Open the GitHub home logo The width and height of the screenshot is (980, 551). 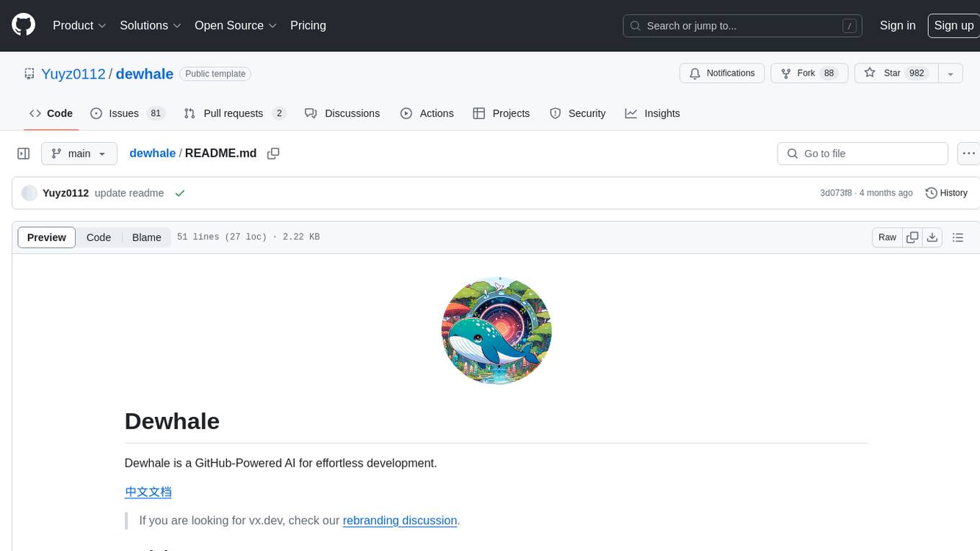(x=24, y=25)
